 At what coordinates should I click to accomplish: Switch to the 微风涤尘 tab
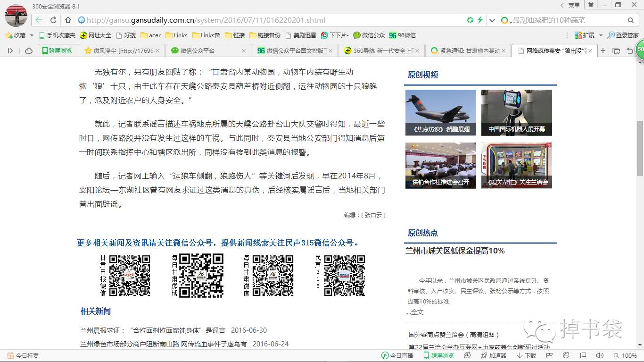coord(121,51)
